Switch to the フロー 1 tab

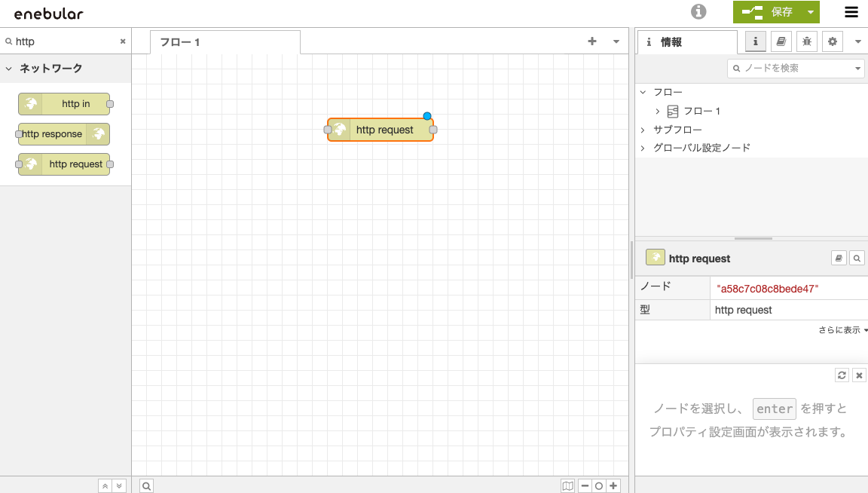181,42
